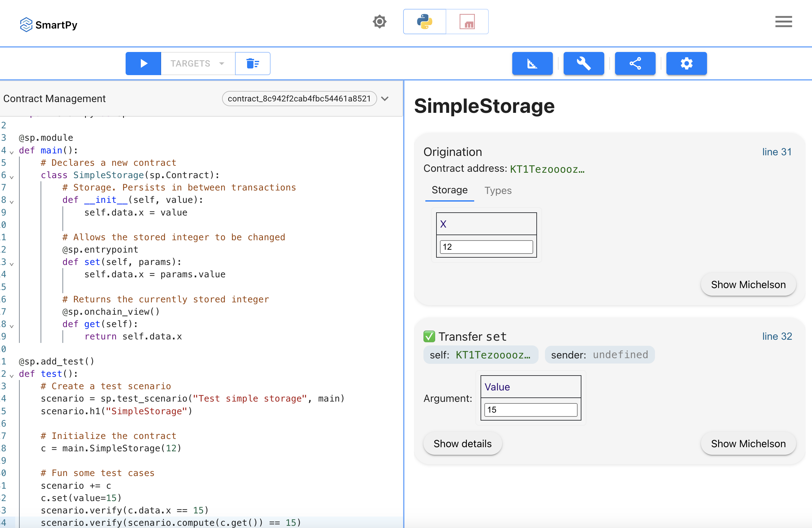Expand the contract selector chevron
This screenshot has height=528, width=812.
(x=385, y=99)
